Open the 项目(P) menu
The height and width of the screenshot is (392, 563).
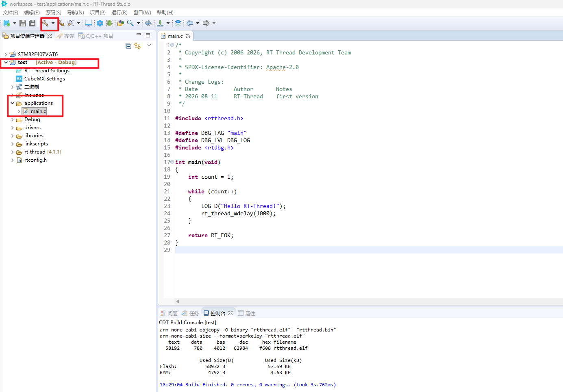(x=98, y=13)
